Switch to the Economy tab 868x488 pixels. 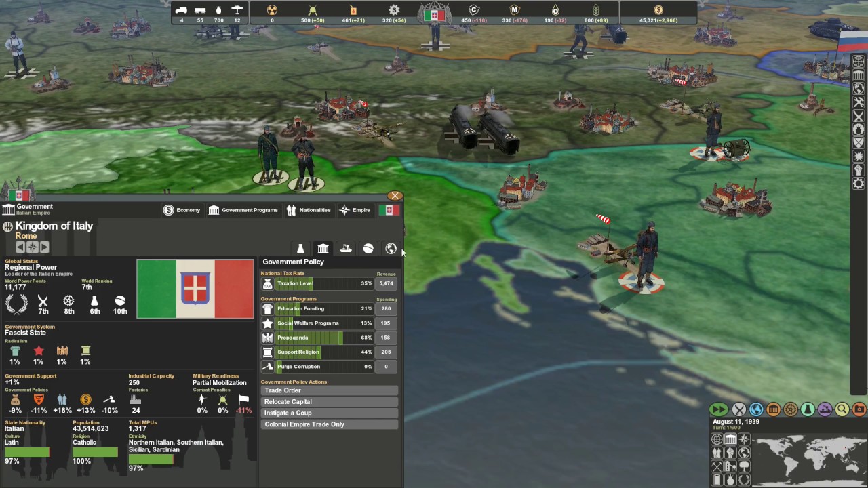(x=182, y=210)
